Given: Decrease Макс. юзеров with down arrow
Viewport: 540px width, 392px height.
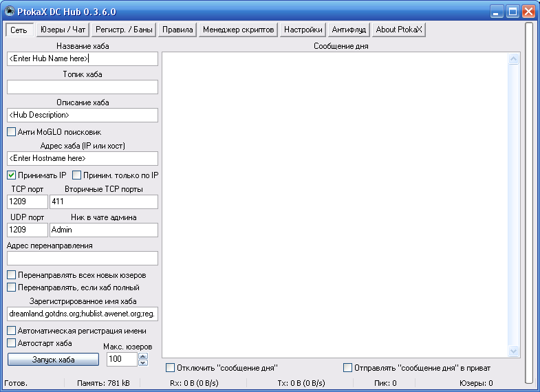Looking at the screenshot, I should (x=143, y=362).
